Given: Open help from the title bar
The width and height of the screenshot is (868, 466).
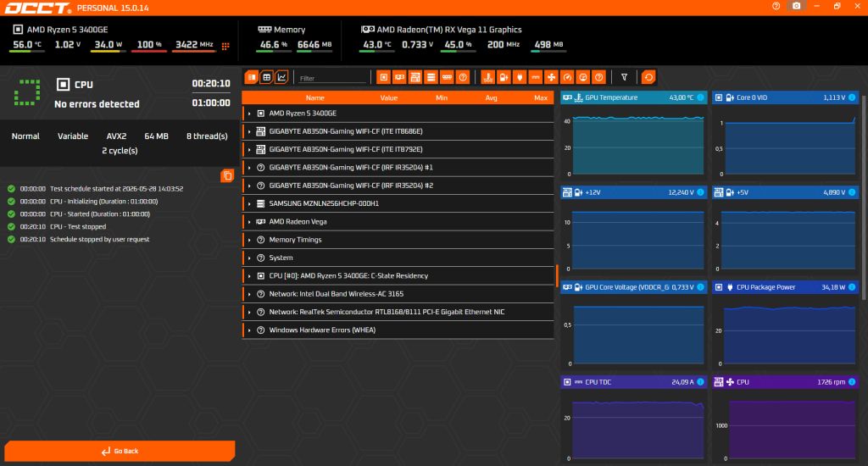Looking at the screenshot, I should [776, 6].
